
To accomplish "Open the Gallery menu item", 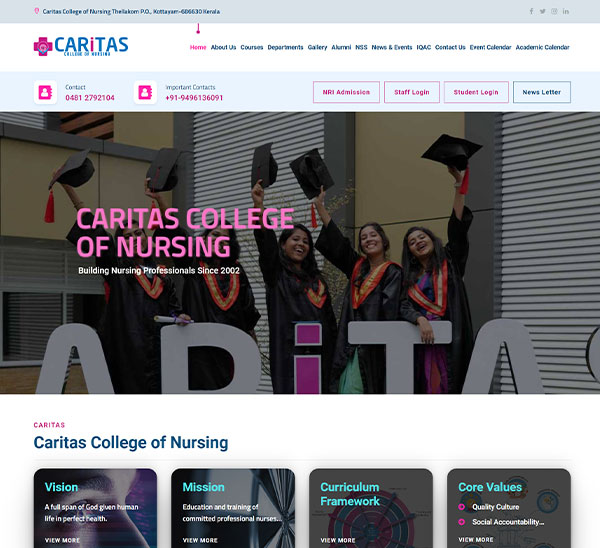I will (x=318, y=47).
